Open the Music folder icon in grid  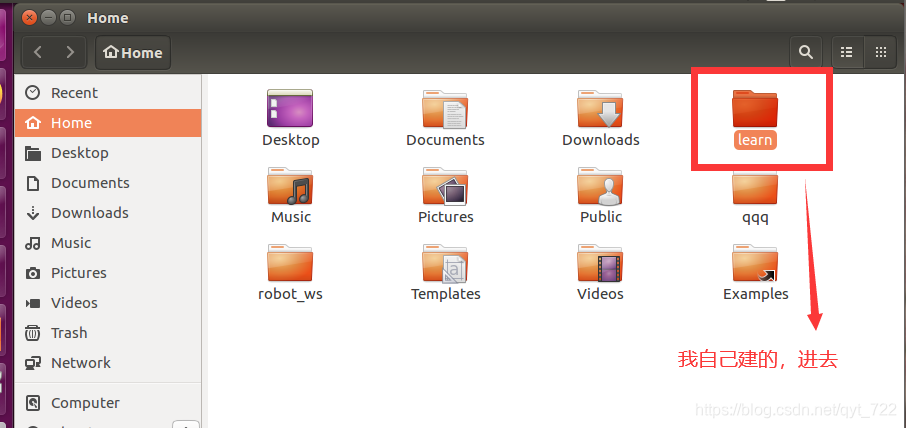(290, 185)
